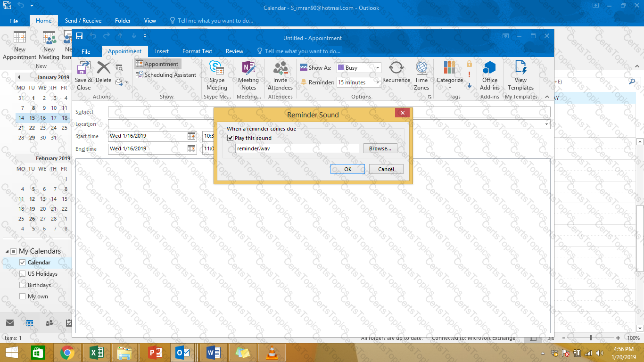Image resolution: width=644 pixels, height=362 pixels.
Task: Open Office Add-ins
Action: pyautogui.click(x=490, y=76)
